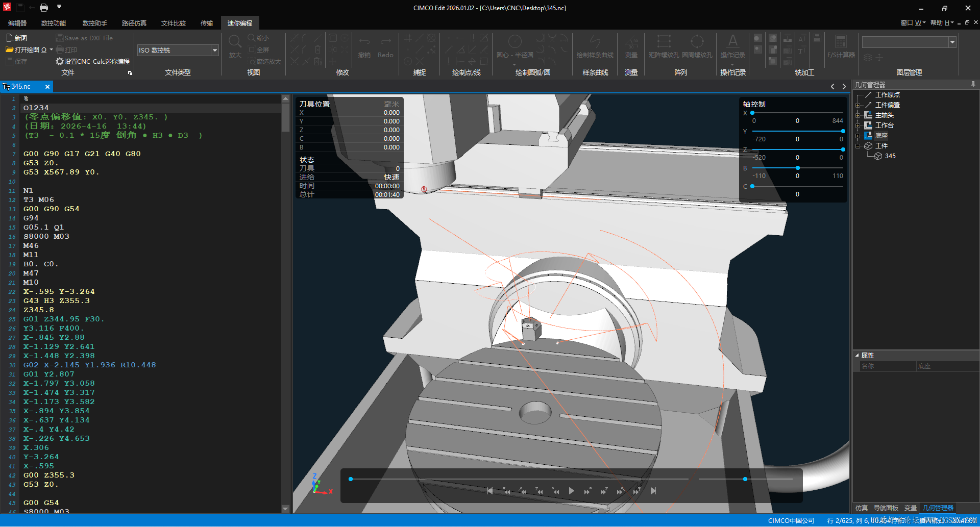Viewport: 980px width, 527px height.
Task: Click the 新图 new drawing icon
Action: [x=9, y=38]
